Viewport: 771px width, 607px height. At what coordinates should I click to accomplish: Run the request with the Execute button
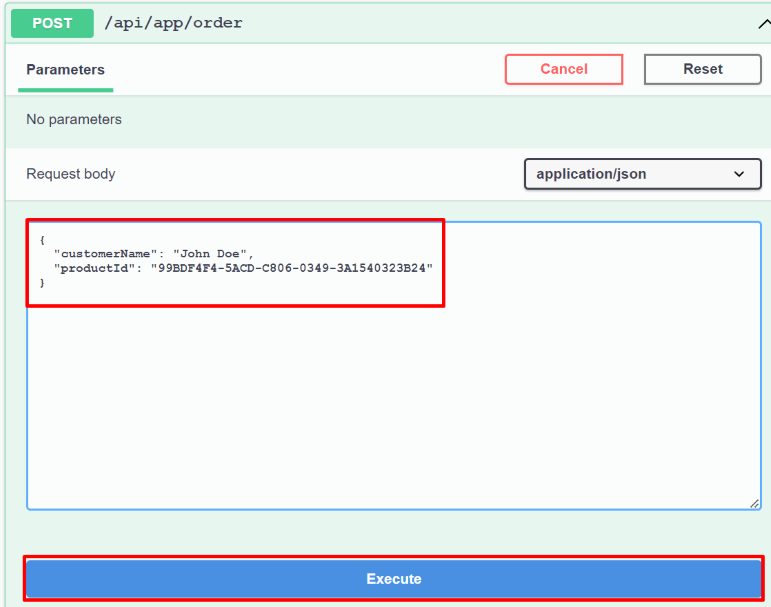(393, 579)
